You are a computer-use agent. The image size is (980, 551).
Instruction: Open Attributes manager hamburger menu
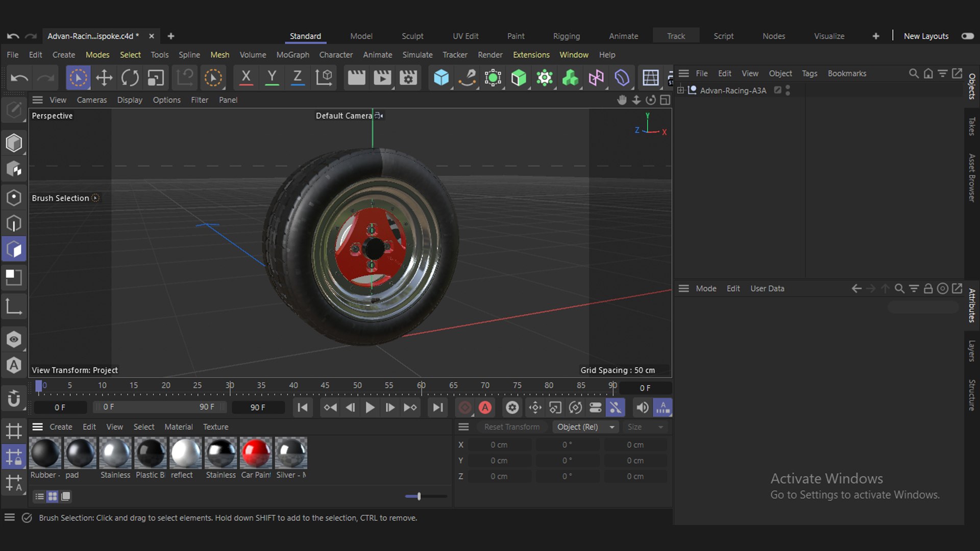(683, 289)
